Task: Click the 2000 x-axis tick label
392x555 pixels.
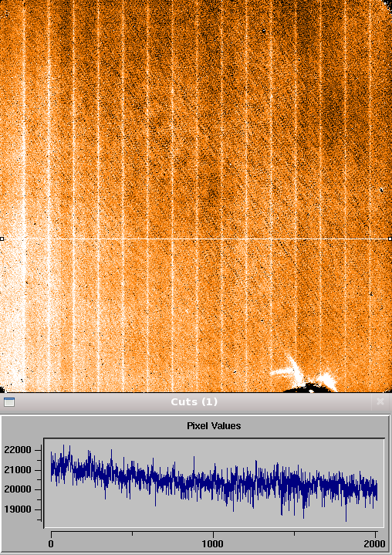Action: pyautogui.click(x=375, y=543)
